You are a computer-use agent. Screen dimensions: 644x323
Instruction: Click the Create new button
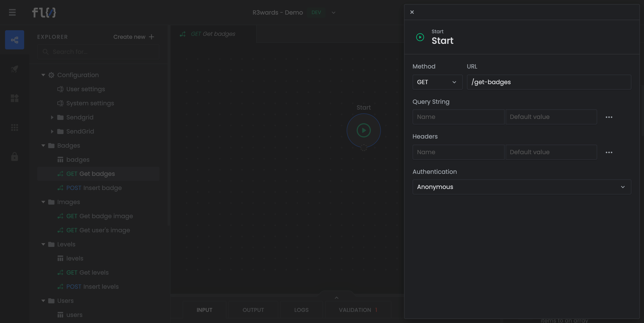tap(134, 37)
